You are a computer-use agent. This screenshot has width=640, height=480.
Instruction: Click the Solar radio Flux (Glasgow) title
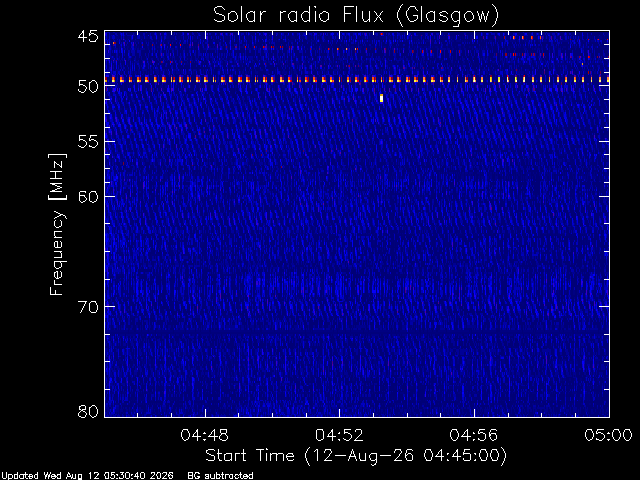pyautogui.click(x=356, y=16)
